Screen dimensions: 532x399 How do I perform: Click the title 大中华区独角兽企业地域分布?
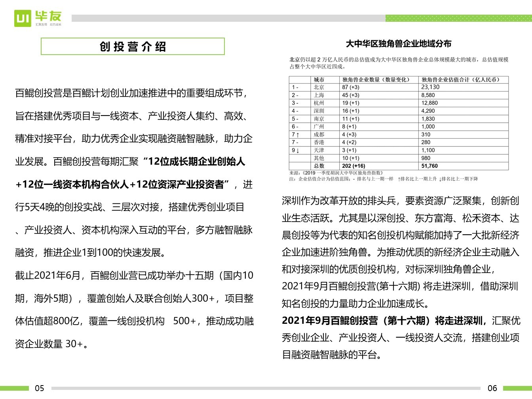point(399,44)
